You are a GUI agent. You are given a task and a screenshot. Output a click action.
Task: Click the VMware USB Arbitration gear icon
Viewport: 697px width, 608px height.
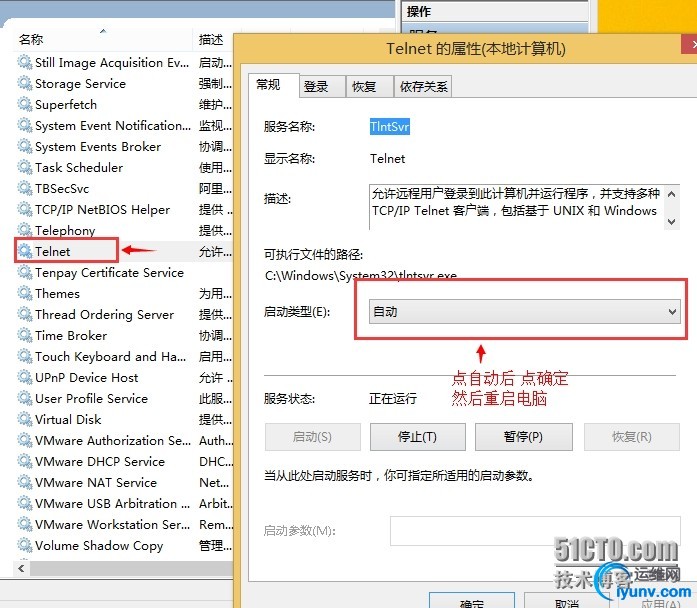point(24,503)
